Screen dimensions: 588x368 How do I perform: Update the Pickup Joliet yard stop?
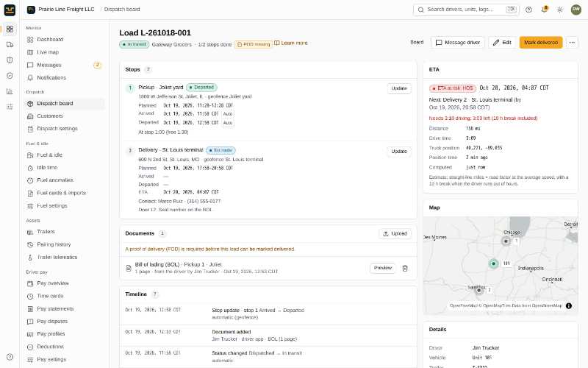tap(399, 88)
